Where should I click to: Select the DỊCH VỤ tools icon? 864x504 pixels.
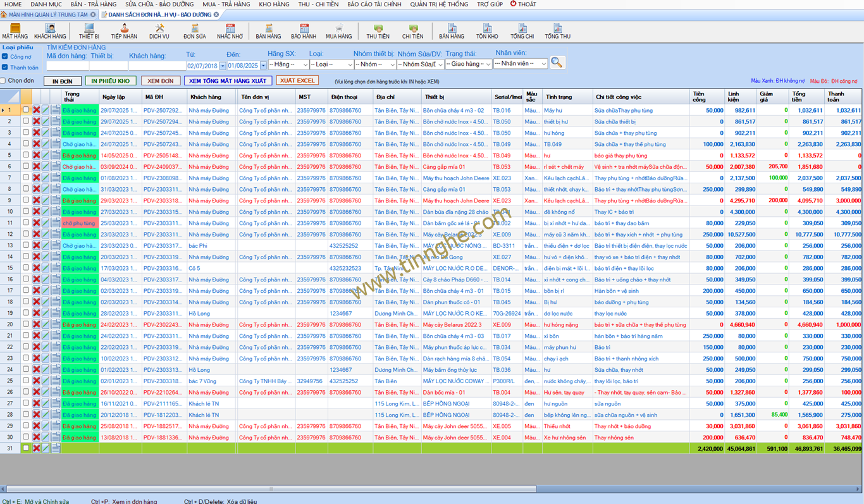[x=159, y=31]
